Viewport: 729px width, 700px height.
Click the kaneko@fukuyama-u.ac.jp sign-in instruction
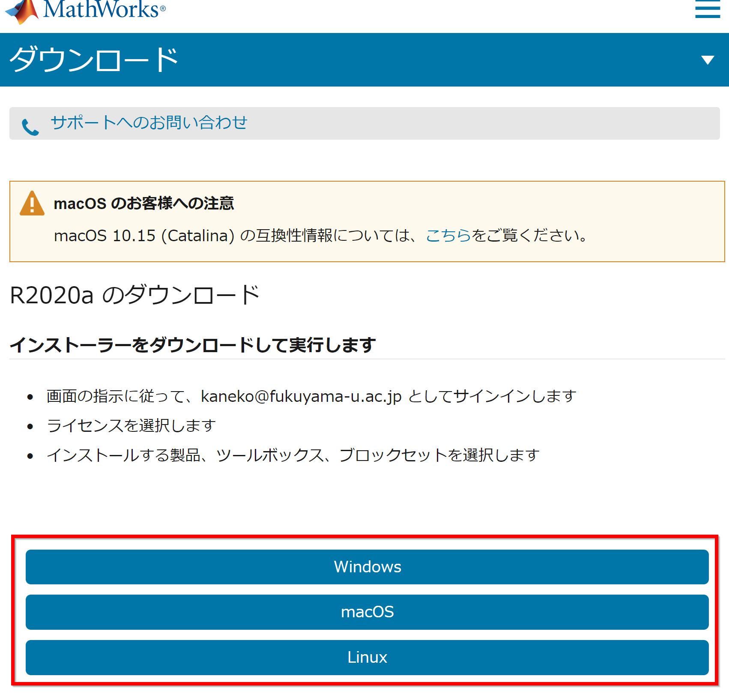pos(311,396)
